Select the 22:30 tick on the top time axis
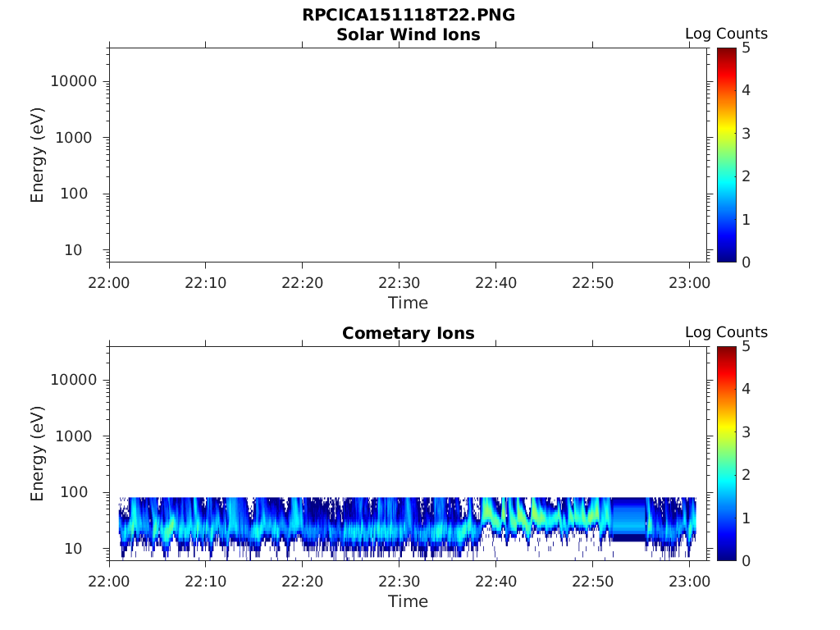 pyautogui.click(x=399, y=283)
